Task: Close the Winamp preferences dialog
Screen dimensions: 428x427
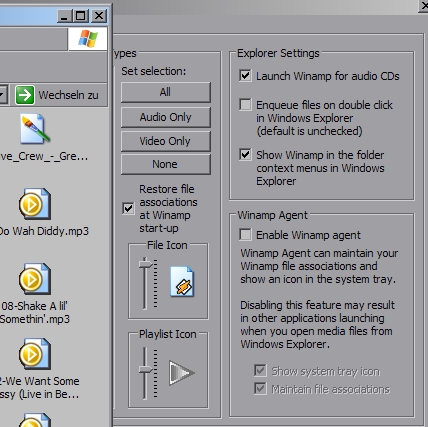Action: click(424, 7)
